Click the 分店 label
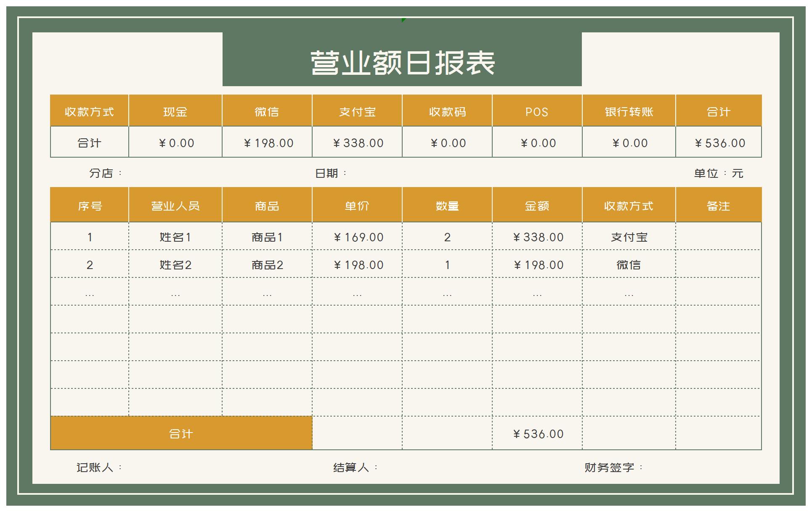Image resolution: width=812 pixels, height=512 pixels. tap(106, 173)
